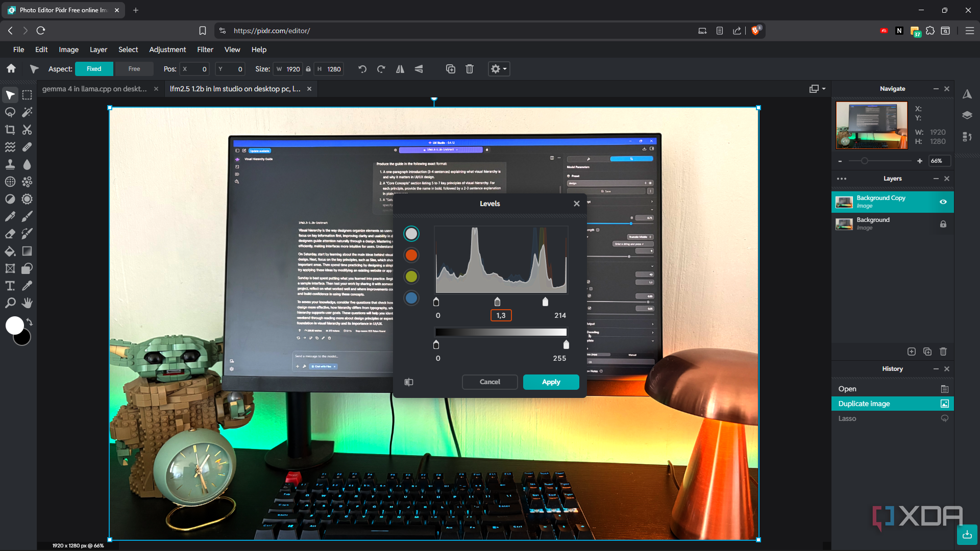The height and width of the screenshot is (551, 980).
Task: Select the Magic Wand tool
Action: coord(27,112)
